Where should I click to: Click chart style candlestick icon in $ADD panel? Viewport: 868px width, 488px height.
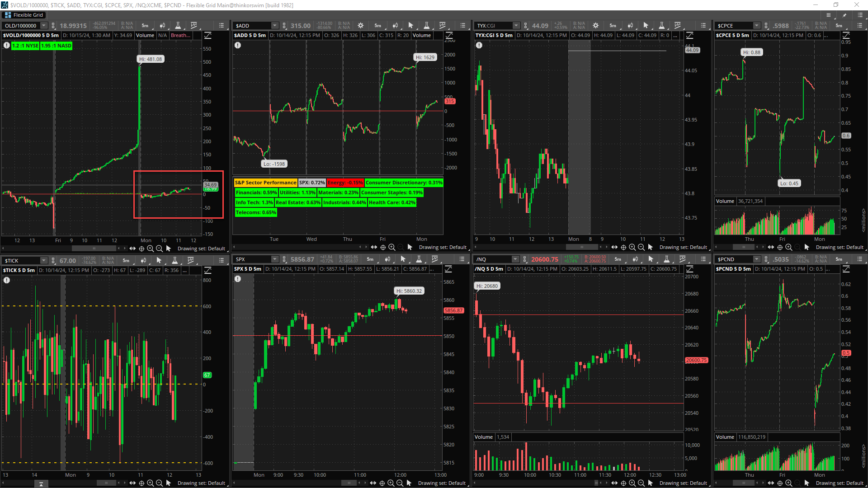point(395,26)
